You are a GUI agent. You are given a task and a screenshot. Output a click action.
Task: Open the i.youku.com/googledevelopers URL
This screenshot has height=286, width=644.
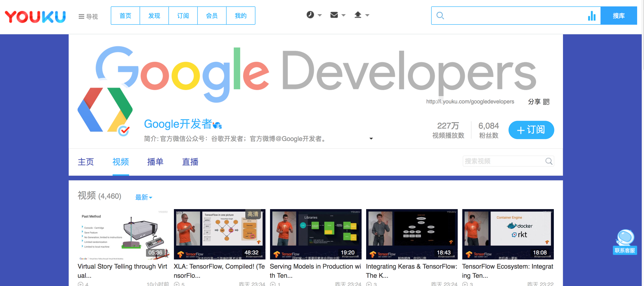470,102
